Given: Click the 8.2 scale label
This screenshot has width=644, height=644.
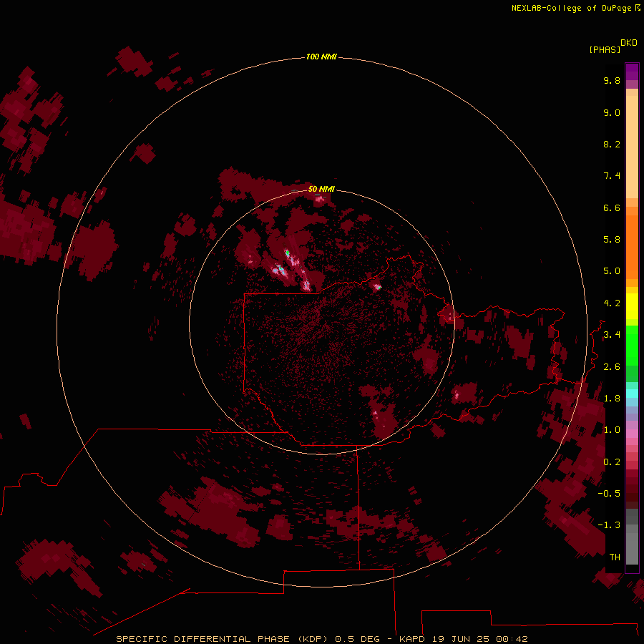Looking at the screenshot, I should pos(612,144).
